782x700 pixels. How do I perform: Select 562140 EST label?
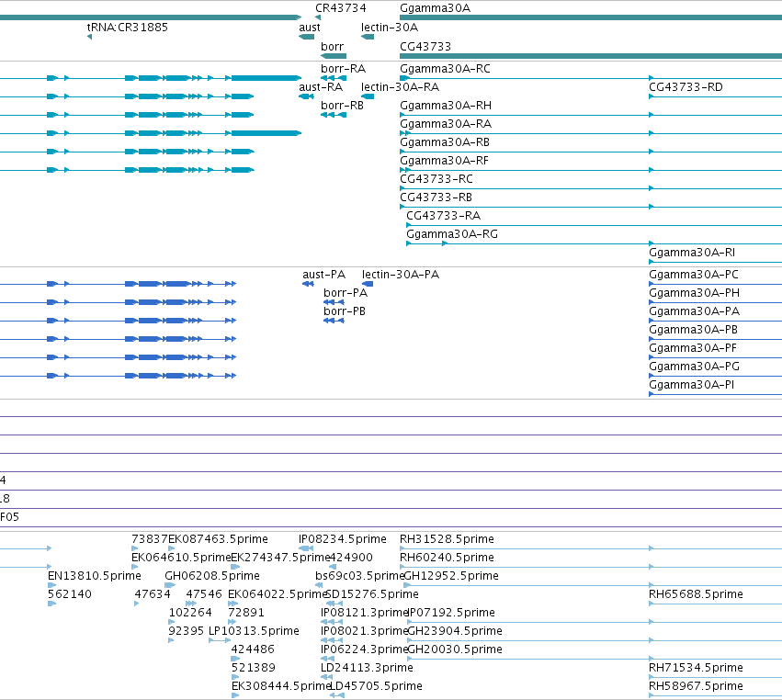70,594
